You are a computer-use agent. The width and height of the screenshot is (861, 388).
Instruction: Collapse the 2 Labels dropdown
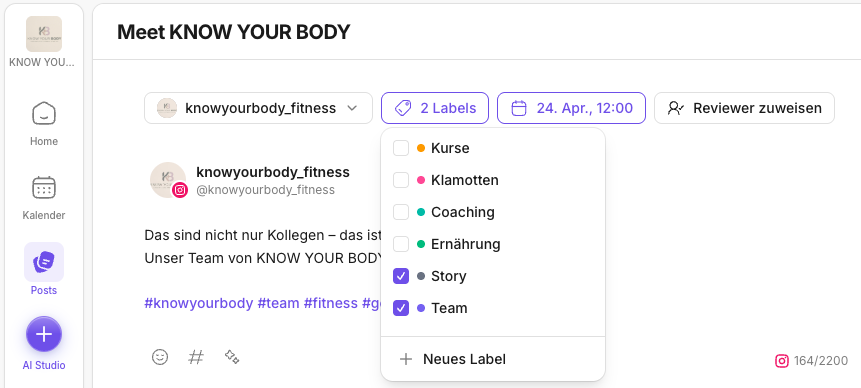click(435, 108)
